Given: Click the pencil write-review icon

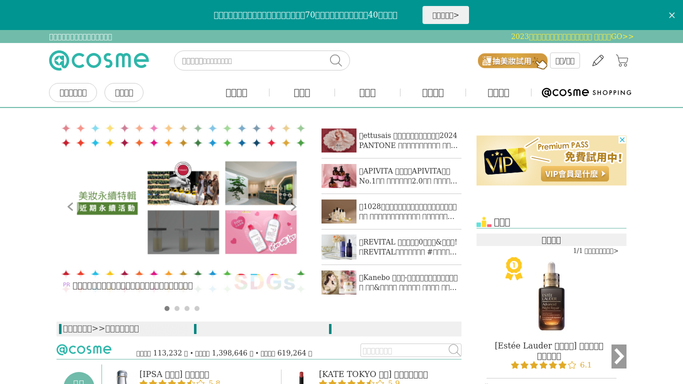Looking at the screenshot, I should 598,61.
